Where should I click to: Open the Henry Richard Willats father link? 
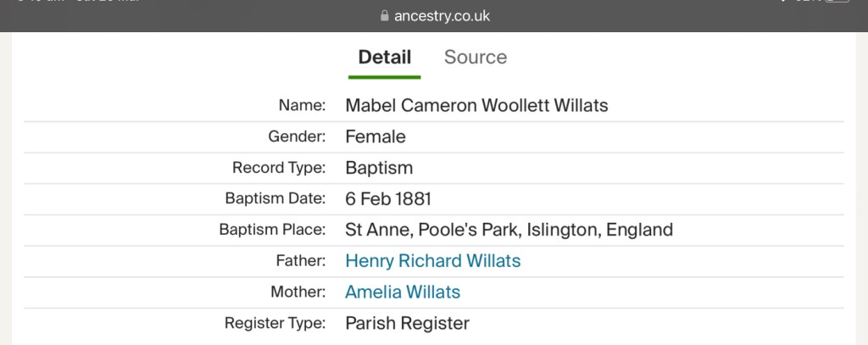tap(433, 261)
